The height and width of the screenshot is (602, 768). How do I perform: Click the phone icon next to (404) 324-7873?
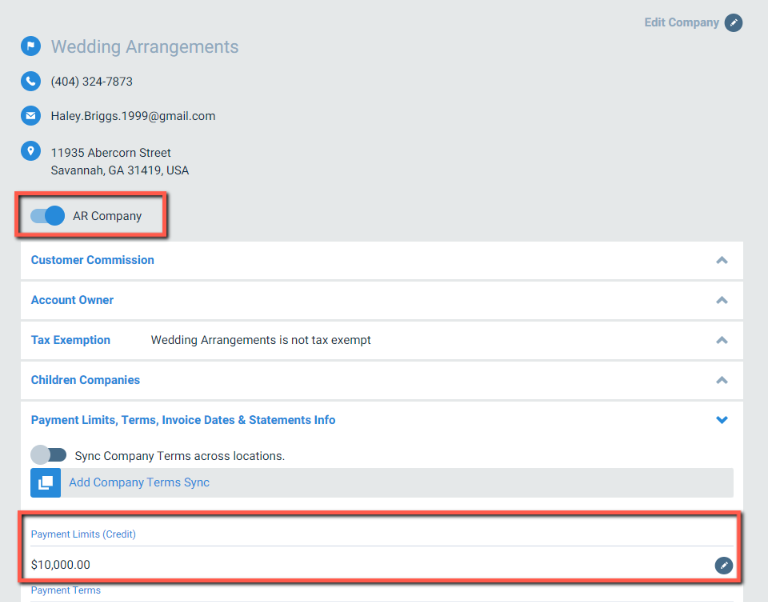(x=31, y=81)
